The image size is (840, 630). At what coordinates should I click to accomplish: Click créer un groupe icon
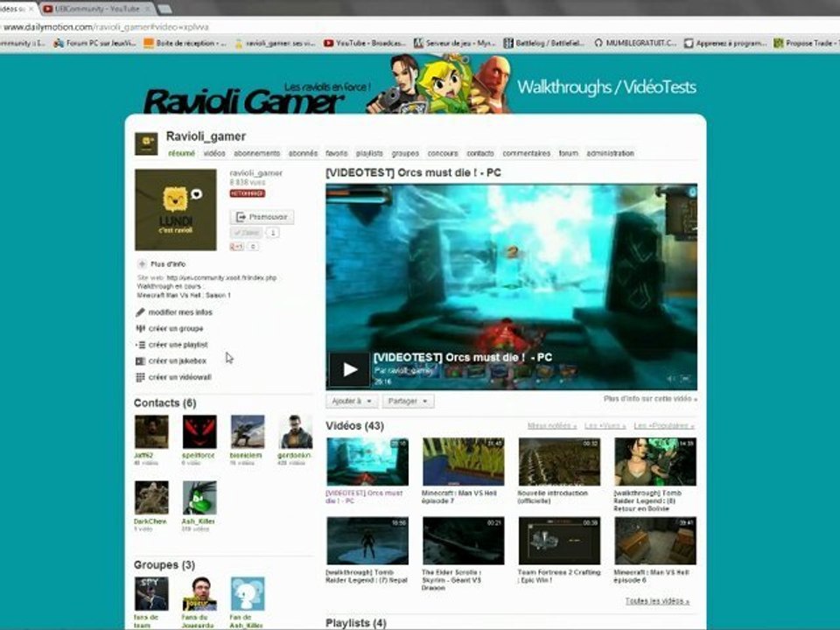140,328
